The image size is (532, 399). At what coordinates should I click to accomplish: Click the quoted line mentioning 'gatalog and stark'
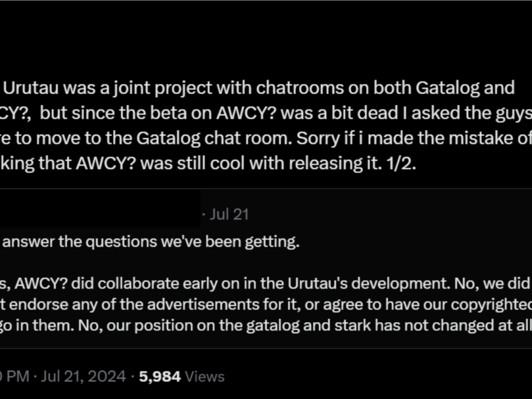pos(266,325)
